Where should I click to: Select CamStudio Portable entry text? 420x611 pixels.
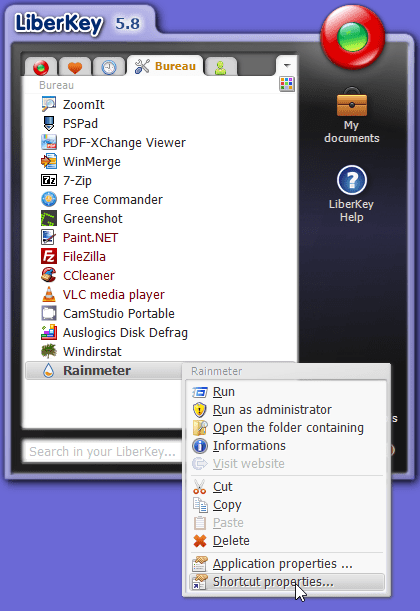pyautogui.click(x=119, y=314)
